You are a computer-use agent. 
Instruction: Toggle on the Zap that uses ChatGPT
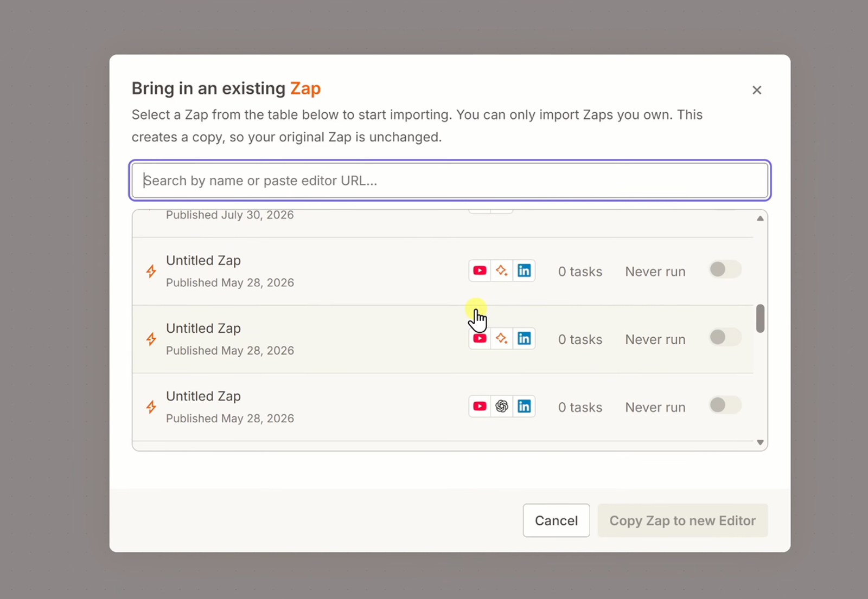(725, 405)
